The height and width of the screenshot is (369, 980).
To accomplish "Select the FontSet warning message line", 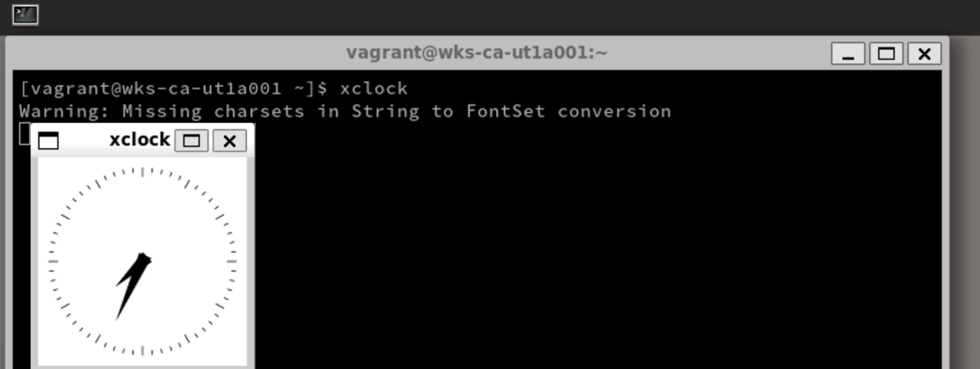I will 345,111.
